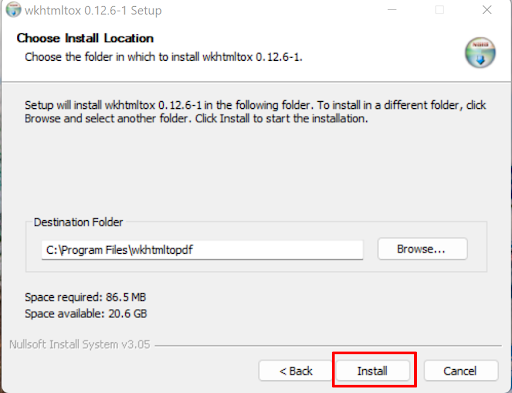
Task: Click the NSIS globe icon in header
Action: tap(480, 53)
